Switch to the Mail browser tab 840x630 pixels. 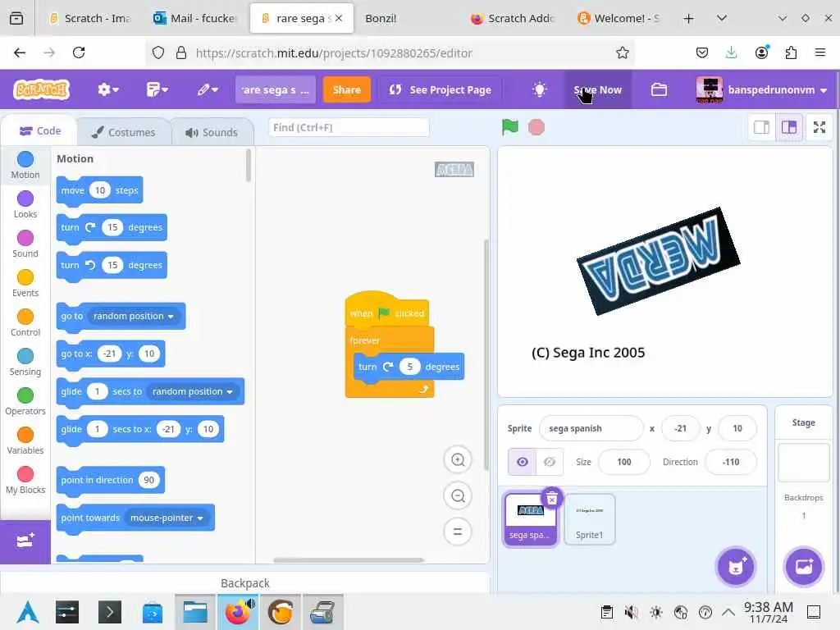(x=195, y=18)
